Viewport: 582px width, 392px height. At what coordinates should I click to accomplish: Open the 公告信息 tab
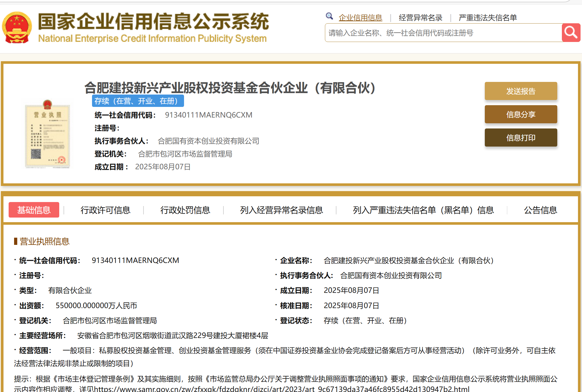[x=540, y=210]
